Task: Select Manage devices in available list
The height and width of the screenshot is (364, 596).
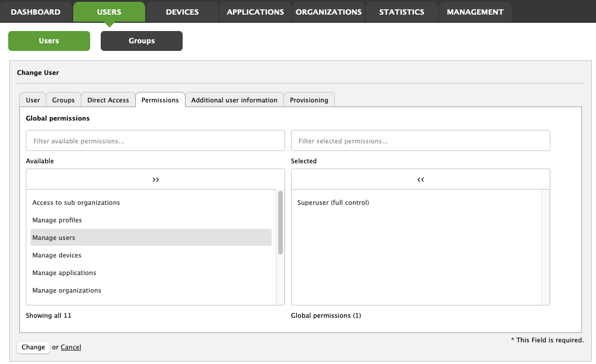Action: coord(57,255)
